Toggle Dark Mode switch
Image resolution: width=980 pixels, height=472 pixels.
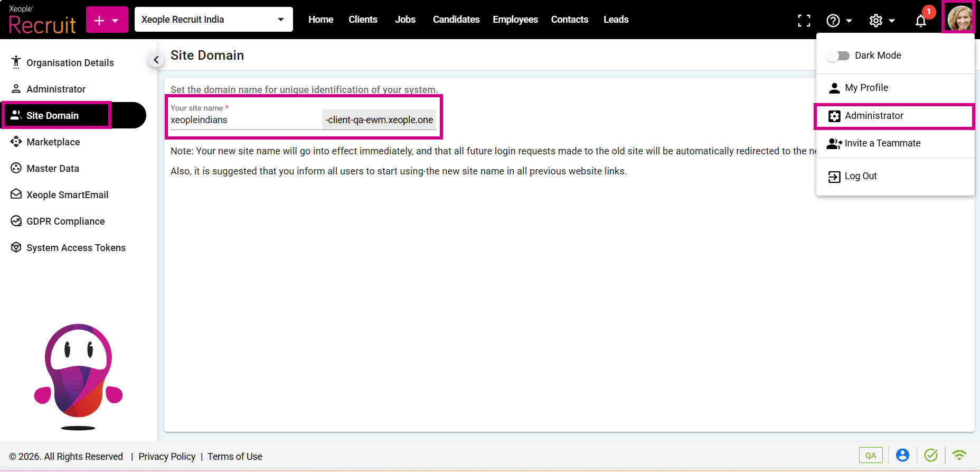point(838,55)
